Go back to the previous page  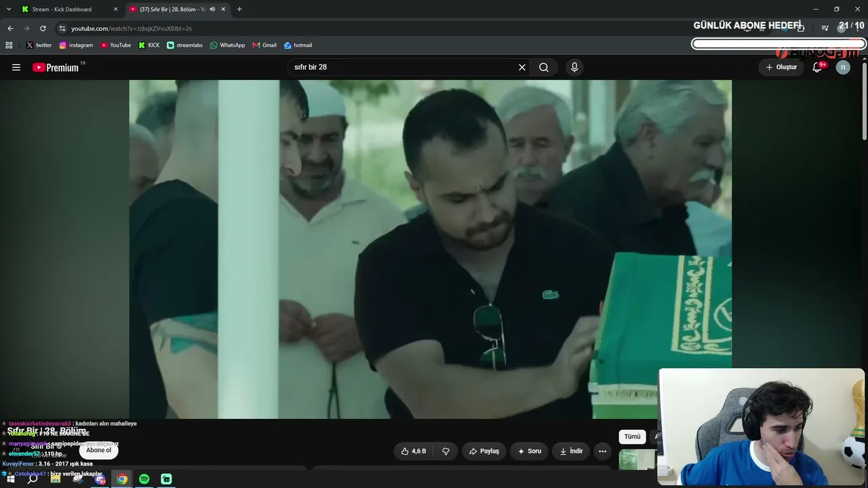point(10,28)
